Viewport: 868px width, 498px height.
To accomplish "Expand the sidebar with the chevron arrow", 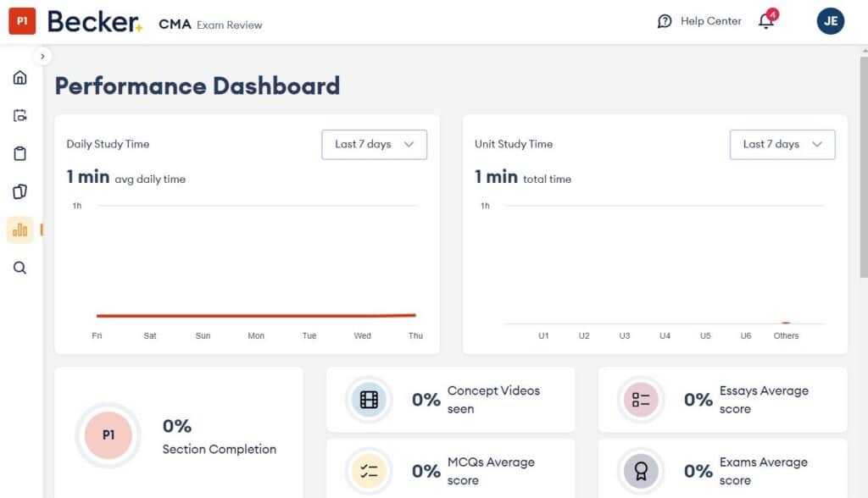I will [42, 56].
